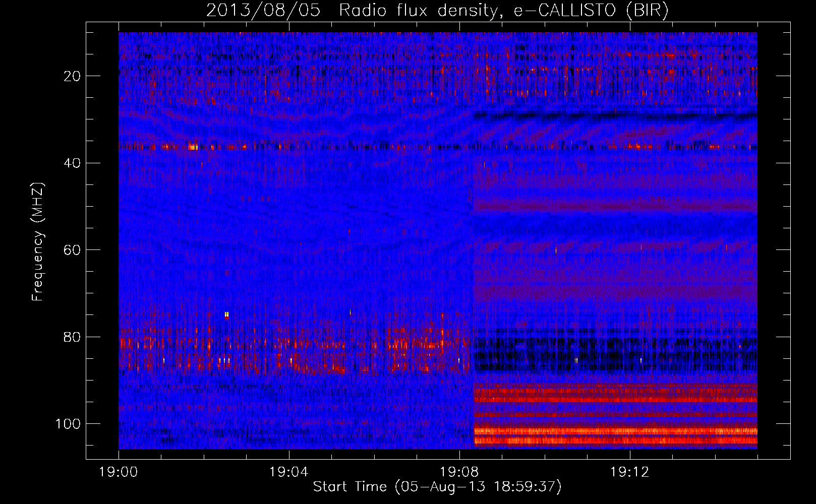Click the 40 MHz frequency tick label
Screen dimensions: 816x504
pos(73,163)
